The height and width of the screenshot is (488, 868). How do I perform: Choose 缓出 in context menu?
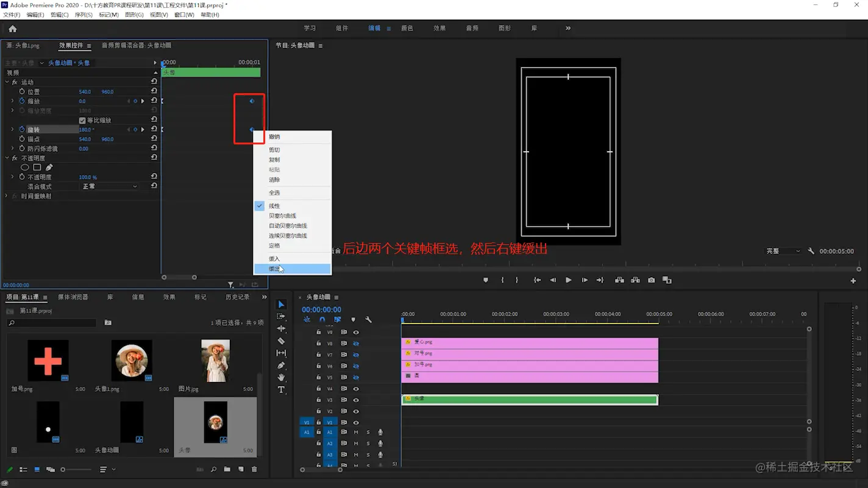click(293, 269)
